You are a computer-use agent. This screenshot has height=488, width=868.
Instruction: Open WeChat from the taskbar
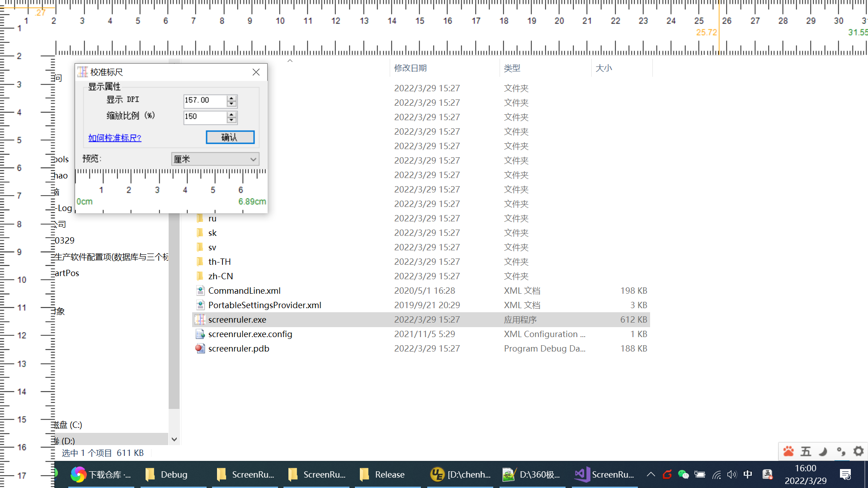pos(684,474)
